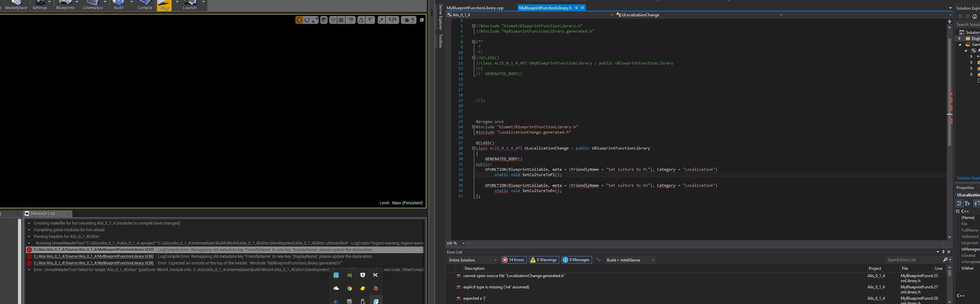This screenshot has width=980, height=304.
Task: Open the MyBlueprintFunctionLibrary.h(33) error link
Action: click(x=93, y=250)
